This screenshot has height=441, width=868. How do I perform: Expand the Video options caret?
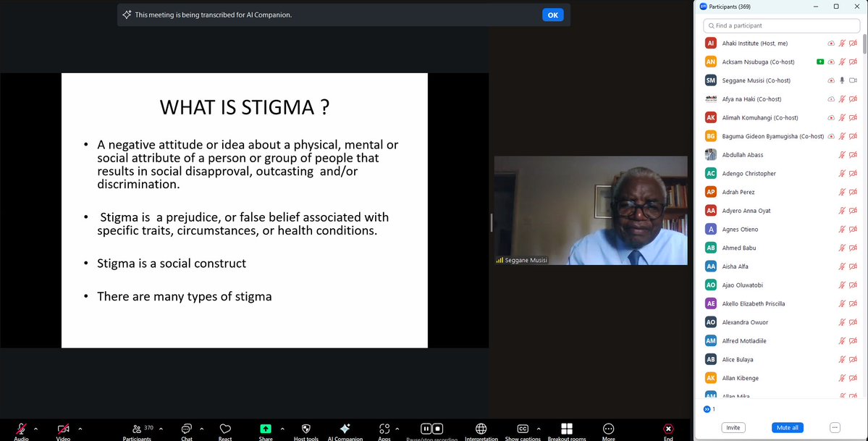point(80,429)
